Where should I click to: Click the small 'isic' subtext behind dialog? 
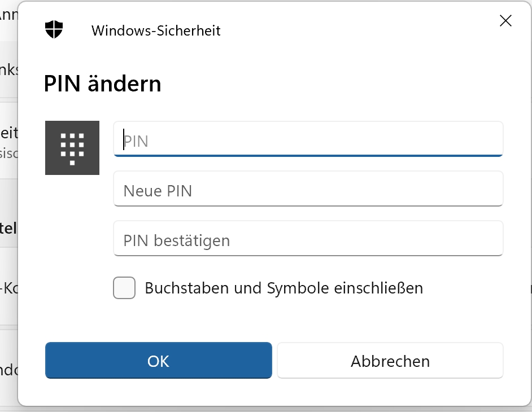coord(8,153)
